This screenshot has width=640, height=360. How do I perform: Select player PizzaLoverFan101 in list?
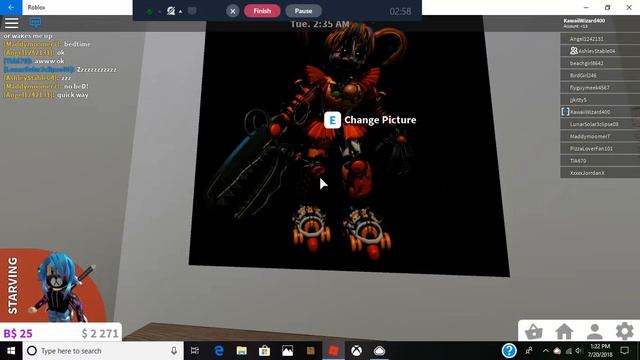click(600, 149)
